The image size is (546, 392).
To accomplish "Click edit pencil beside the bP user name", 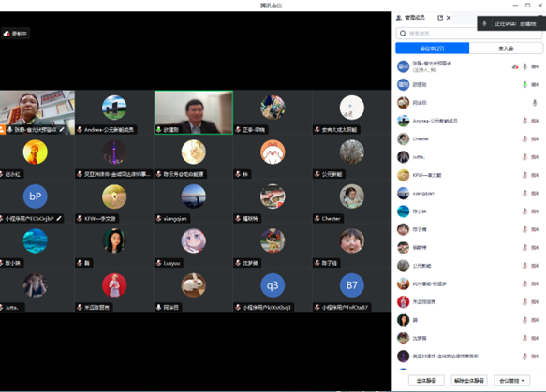I will 59,218.
